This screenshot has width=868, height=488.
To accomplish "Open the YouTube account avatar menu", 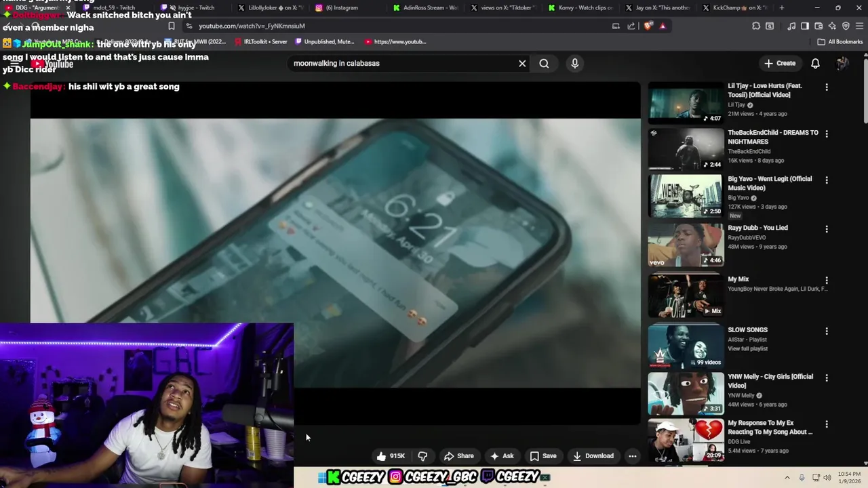I will (842, 63).
